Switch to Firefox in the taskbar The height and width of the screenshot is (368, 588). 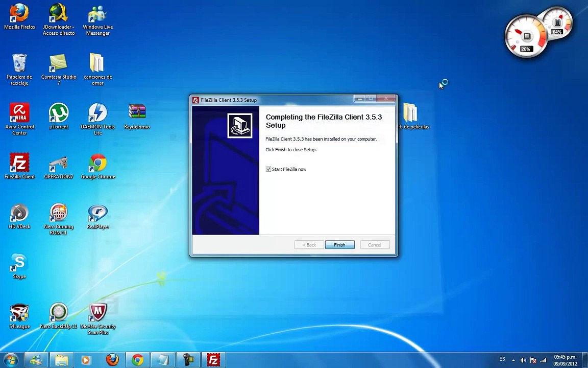click(112, 360)
